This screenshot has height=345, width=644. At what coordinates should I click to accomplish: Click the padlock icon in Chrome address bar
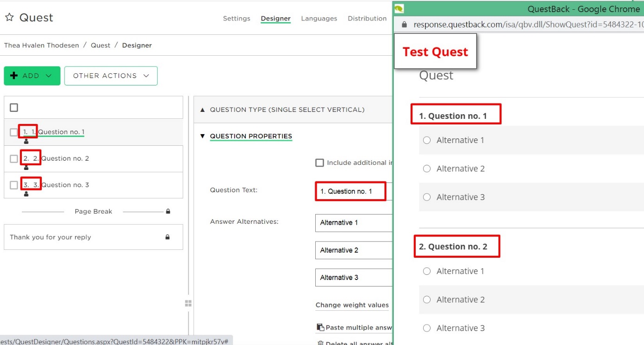pos(404,25)
